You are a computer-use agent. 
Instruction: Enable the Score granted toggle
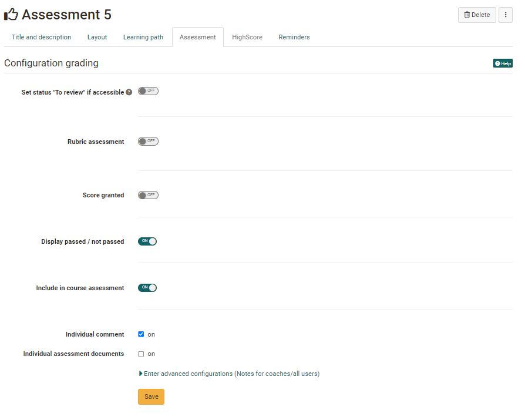(x=148, y=195)
